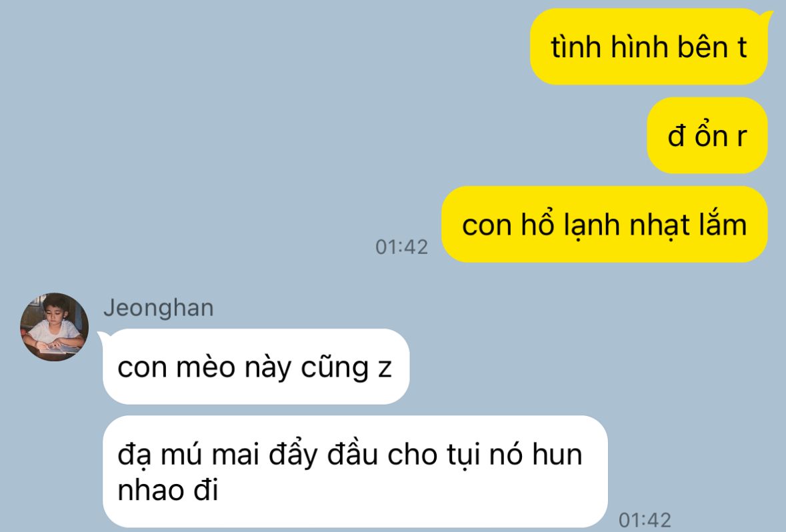Click the words "nhao đi" on the second line
The image size is (786, 532).
168,489
